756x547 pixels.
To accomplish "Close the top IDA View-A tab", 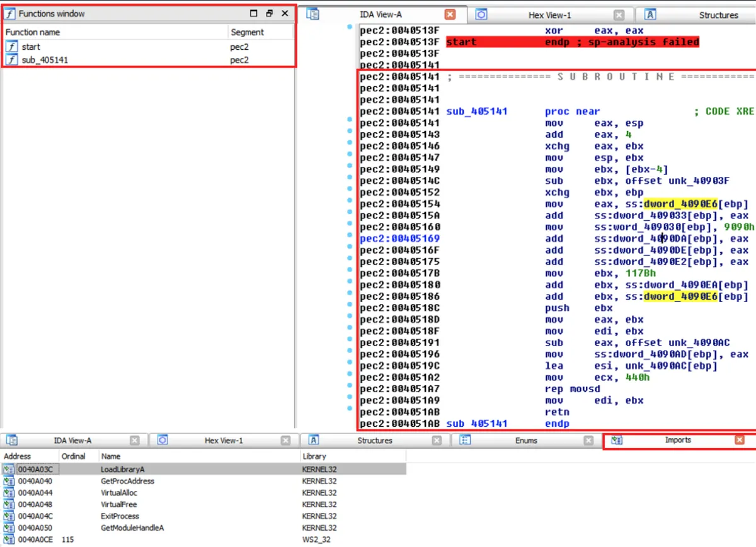I will (450, 14).
